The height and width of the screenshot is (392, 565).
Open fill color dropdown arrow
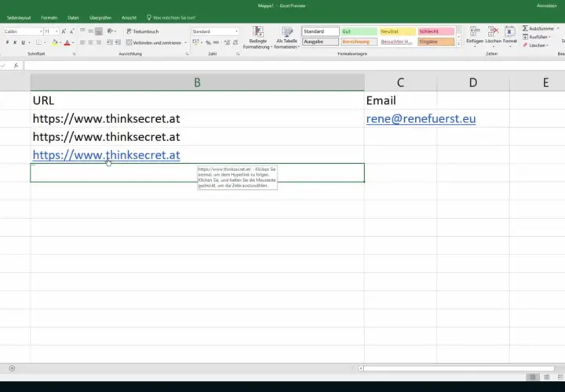[x=60, y=42]
